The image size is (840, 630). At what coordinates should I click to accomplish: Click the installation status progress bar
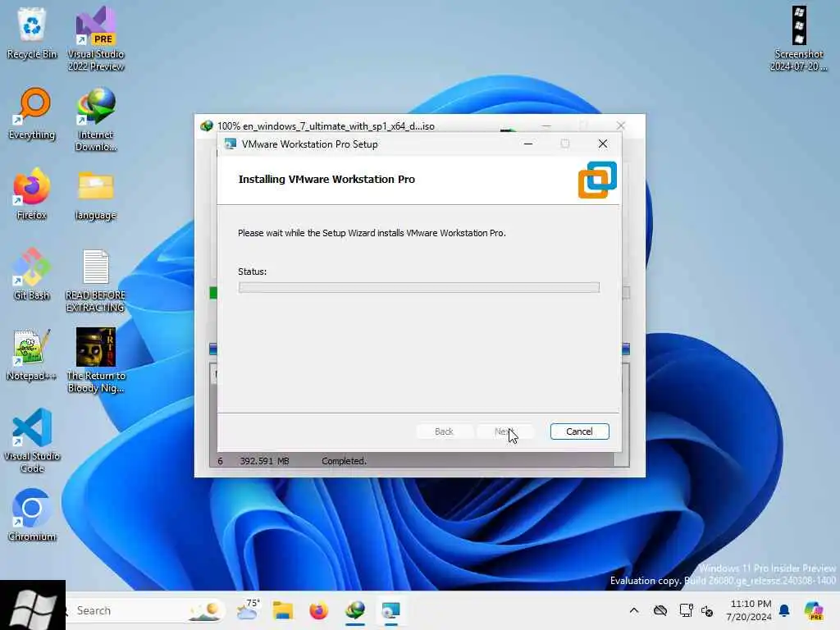coord(418,288)
